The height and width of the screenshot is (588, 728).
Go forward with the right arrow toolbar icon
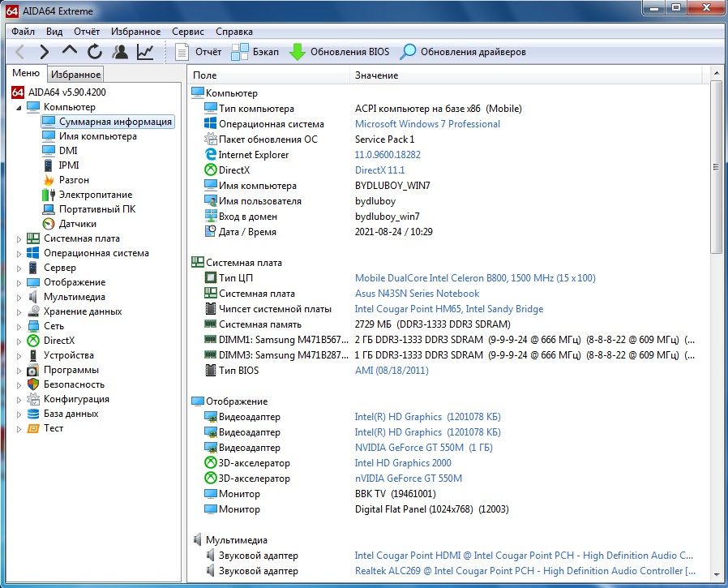[x=45, y=52]
